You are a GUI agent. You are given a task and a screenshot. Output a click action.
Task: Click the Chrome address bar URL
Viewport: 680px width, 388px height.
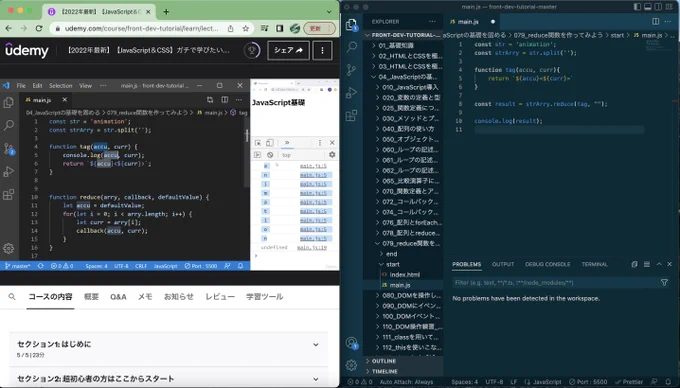pos(142,28)
